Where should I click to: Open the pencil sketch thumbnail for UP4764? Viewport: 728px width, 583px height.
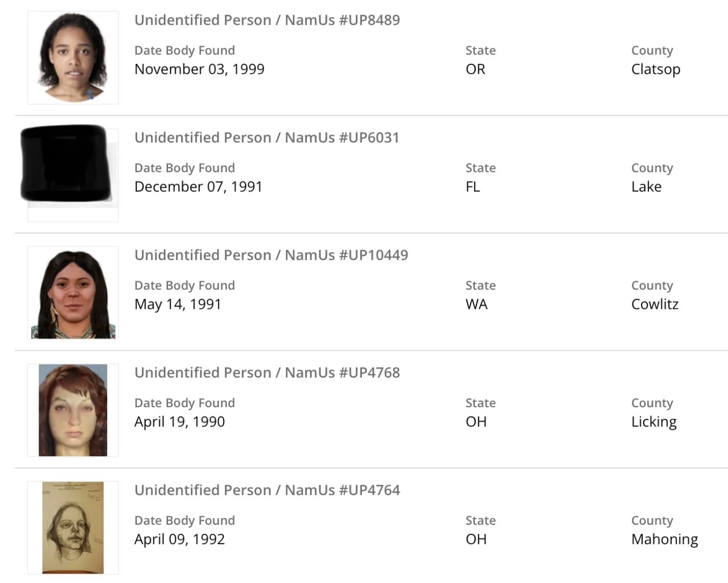click(73, 528)
